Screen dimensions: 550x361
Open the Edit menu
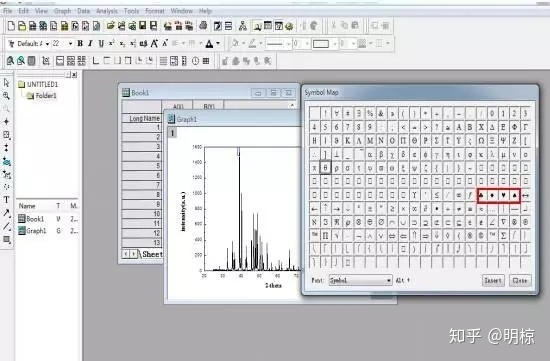click(24, 11)
